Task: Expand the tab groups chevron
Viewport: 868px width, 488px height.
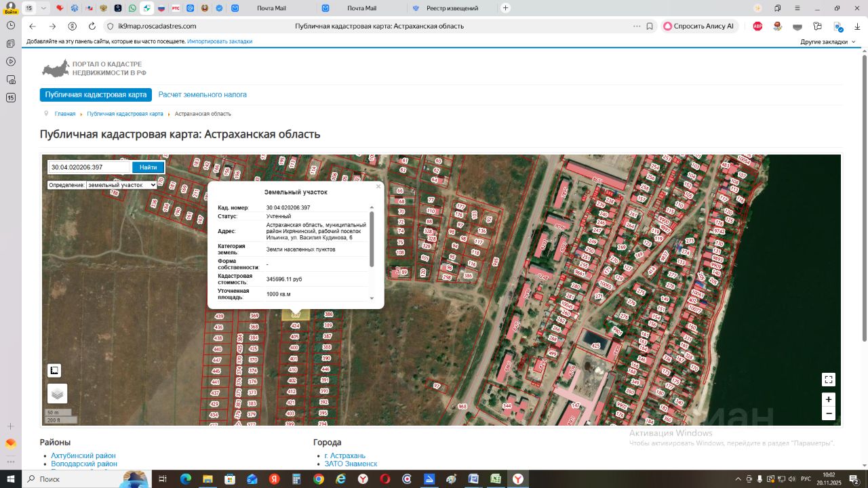Action: [x=43, y=8]
